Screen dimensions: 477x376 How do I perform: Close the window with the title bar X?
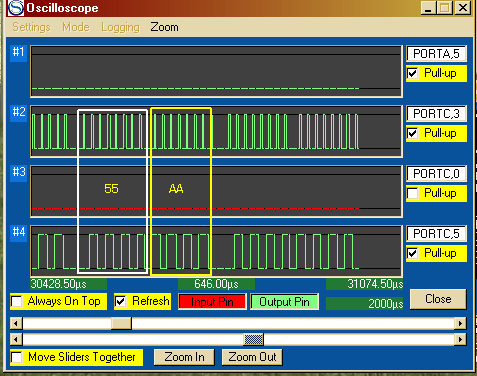click(x=463, y=8)
